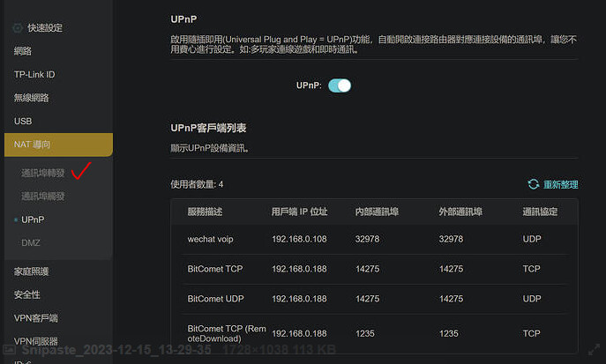606x364 pixels.
Task: Click the gear icon next to 快速設定
Action: pyautogui.click(x=18, y=28)
